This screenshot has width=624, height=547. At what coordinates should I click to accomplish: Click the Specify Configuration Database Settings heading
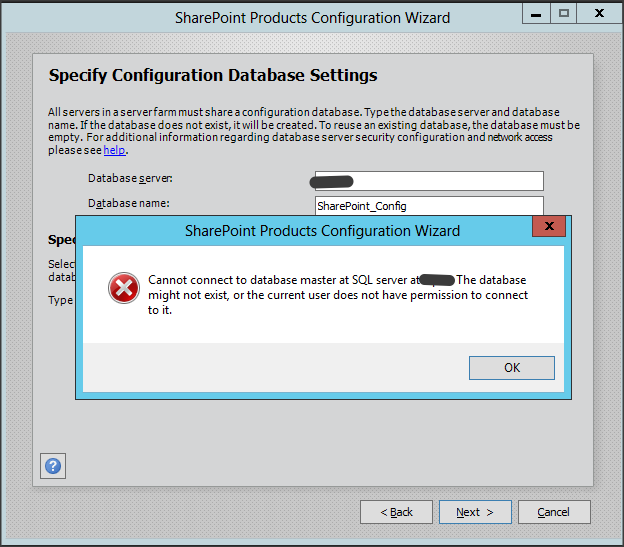[x=213, y=75]
